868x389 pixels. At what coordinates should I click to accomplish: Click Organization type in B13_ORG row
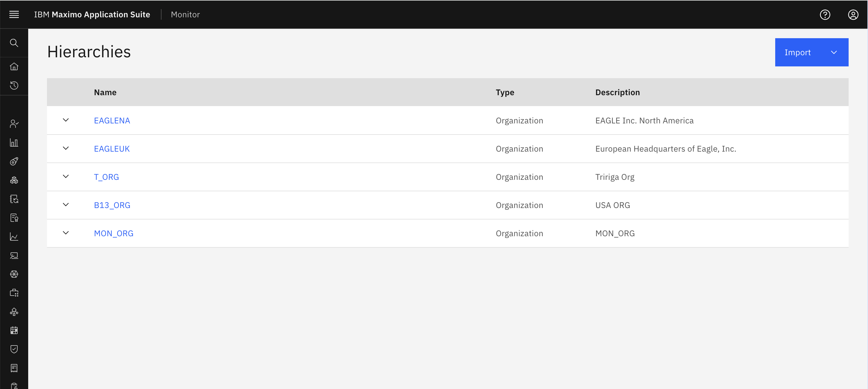click(519, 205)
